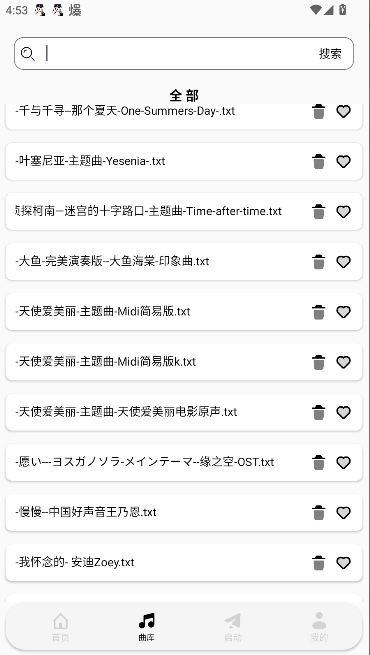370x655 pixels.
Task: Delete the Yesenia 主题曲 file
Action: click(x=319, y=161)
